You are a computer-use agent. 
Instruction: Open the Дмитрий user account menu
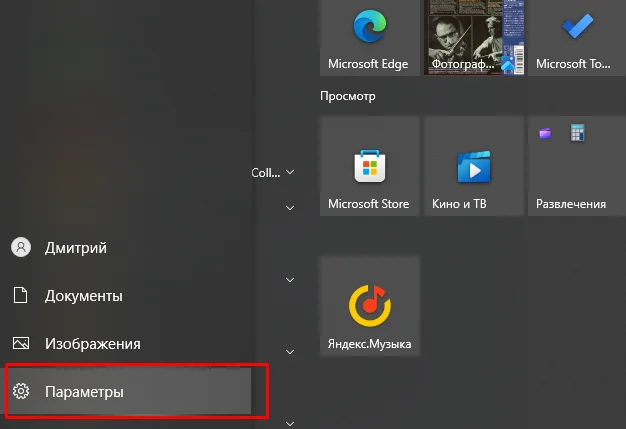(128, 248)
